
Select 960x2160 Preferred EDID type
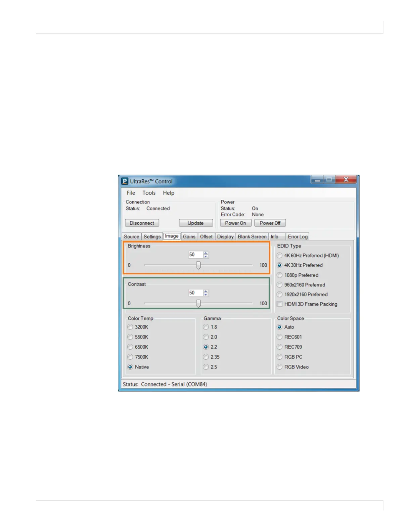click(x=301, y=285)
